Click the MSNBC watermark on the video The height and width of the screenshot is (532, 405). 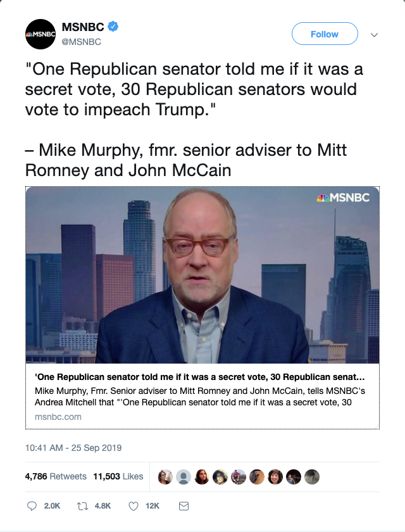tap(343, 198)
